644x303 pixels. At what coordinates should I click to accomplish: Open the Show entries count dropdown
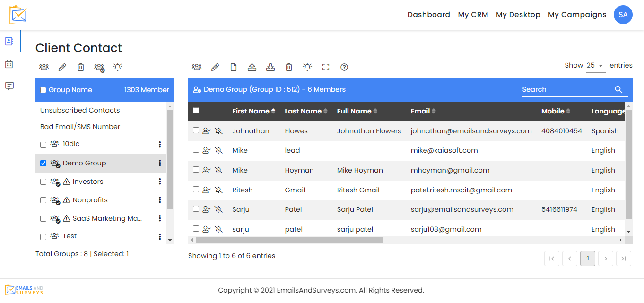[x=595, y=66]
